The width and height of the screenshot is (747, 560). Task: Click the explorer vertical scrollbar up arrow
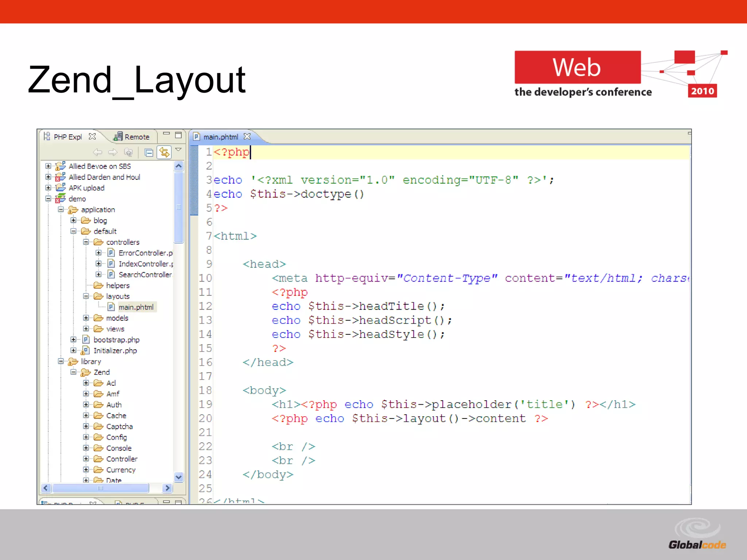tap(179, 166)
